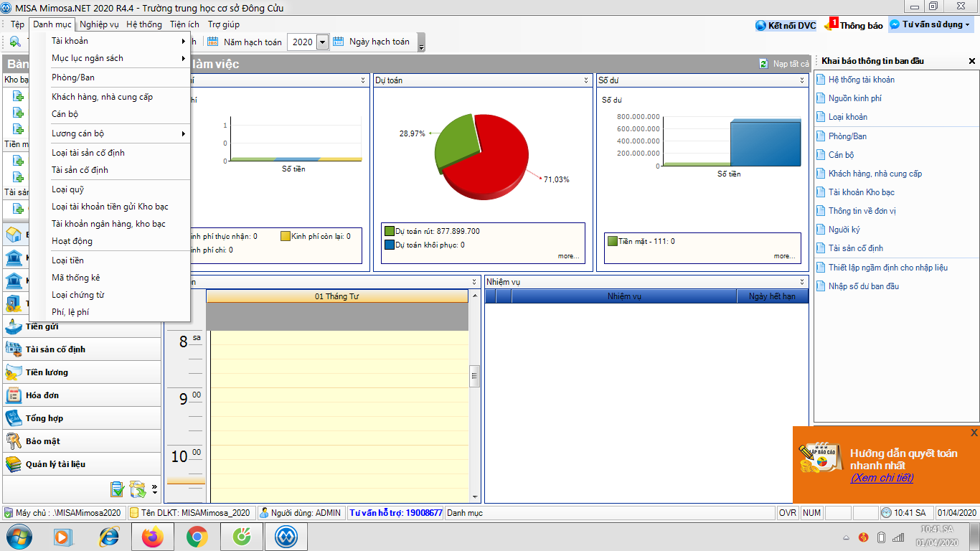
Task: Expand the Dự toán panel dropdown arrow
Action: pyautogui.click(x=587, y=80)
